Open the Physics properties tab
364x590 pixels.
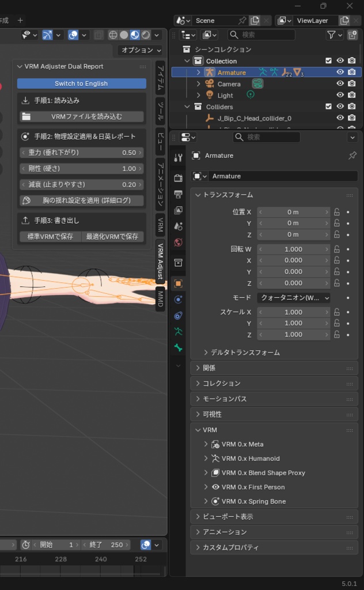pyautogui.click(x=178, y=300)
